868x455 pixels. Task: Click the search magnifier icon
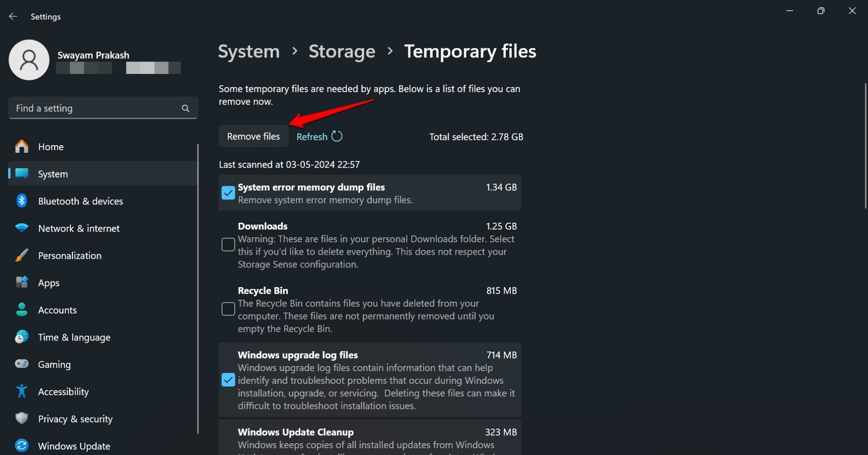tap(185, 108)
